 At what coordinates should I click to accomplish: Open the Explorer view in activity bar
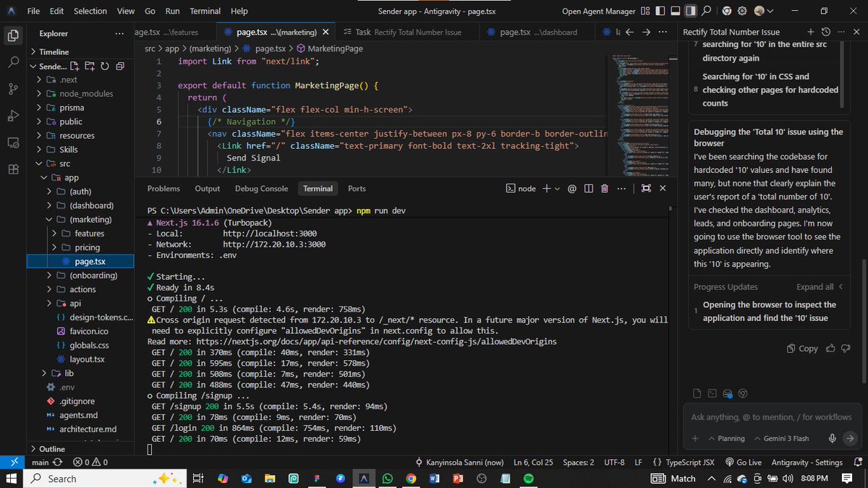[x=13, y=35]
